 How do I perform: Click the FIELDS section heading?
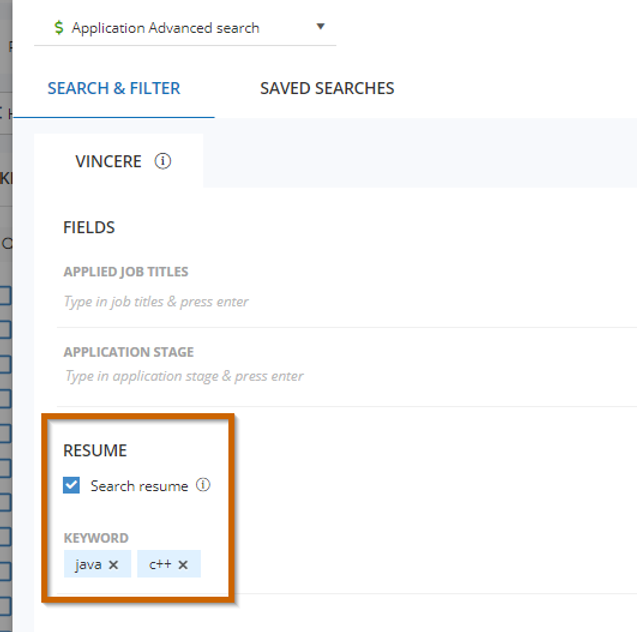pos(89,227)
